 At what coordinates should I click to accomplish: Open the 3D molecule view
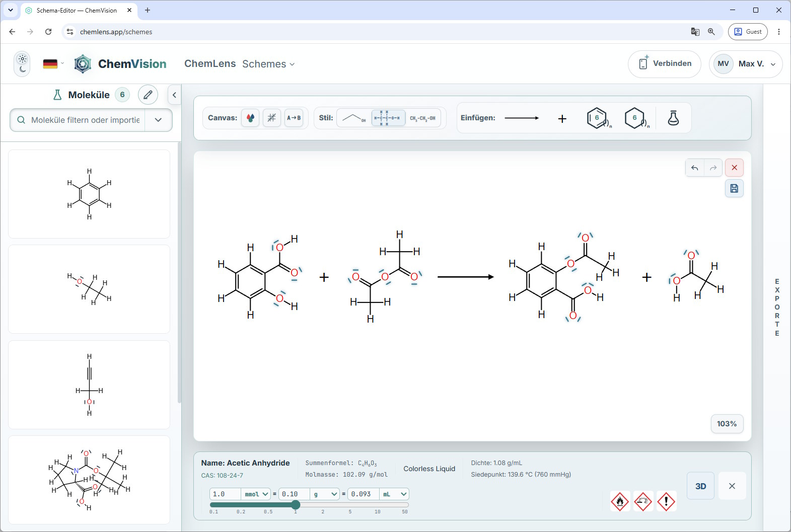(701, 486)
